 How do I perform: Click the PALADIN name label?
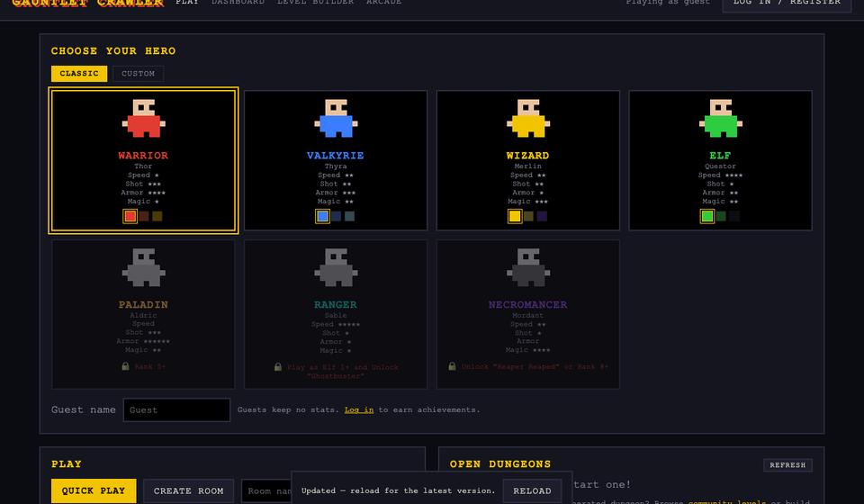tap(143, 304)
